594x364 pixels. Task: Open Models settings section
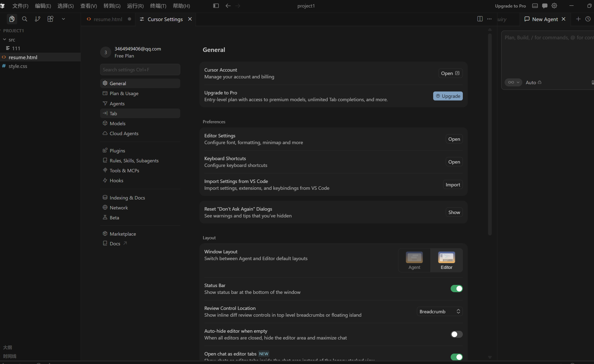(x=140, y=123)
